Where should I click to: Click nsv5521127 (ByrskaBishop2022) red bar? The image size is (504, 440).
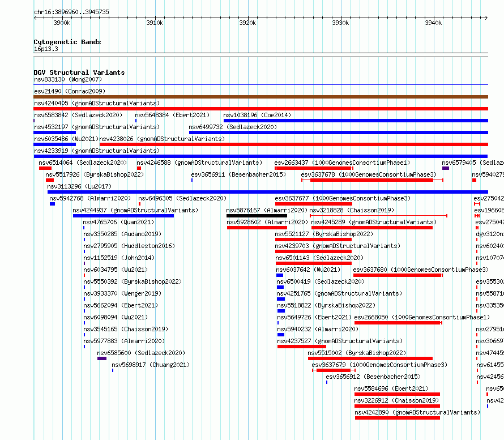313,240
